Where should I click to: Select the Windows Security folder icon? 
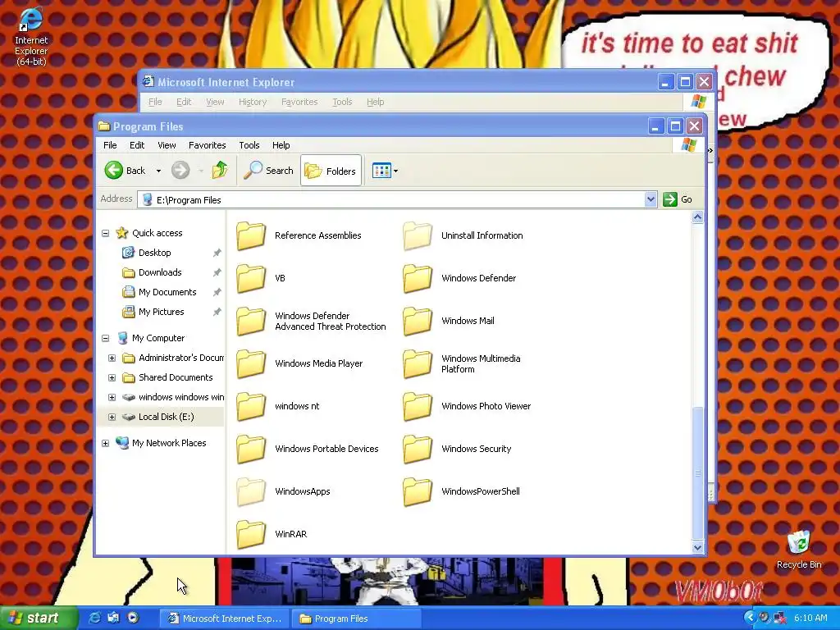418,449
